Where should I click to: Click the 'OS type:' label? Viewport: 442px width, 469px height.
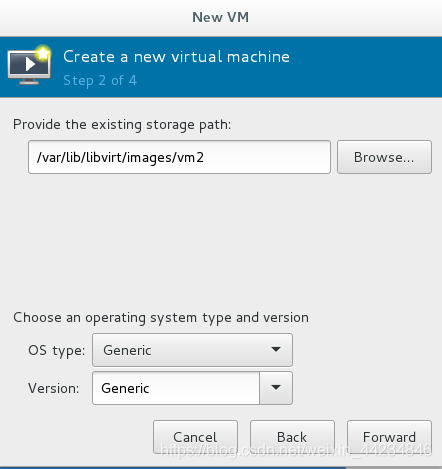pos(57,350)
